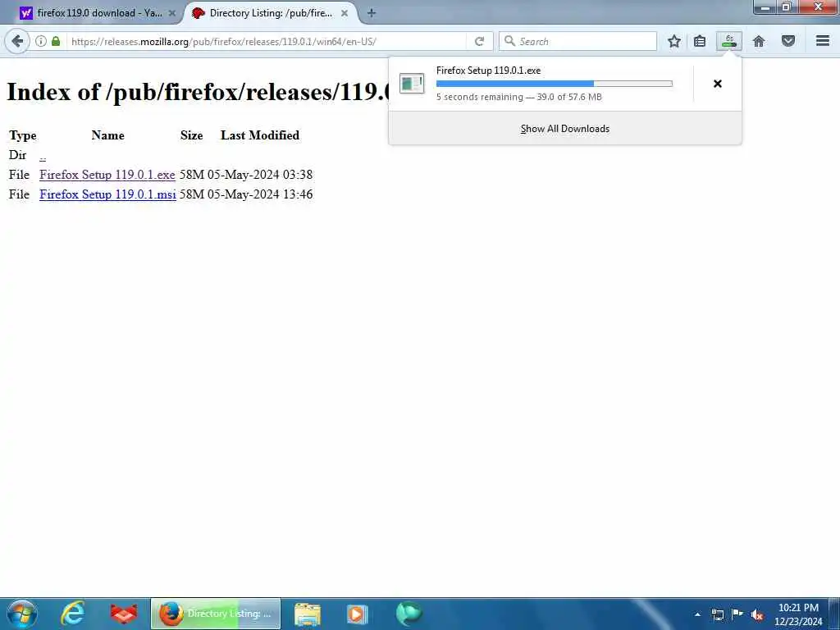Open the red fox app in taskbar

coord(124,614)
